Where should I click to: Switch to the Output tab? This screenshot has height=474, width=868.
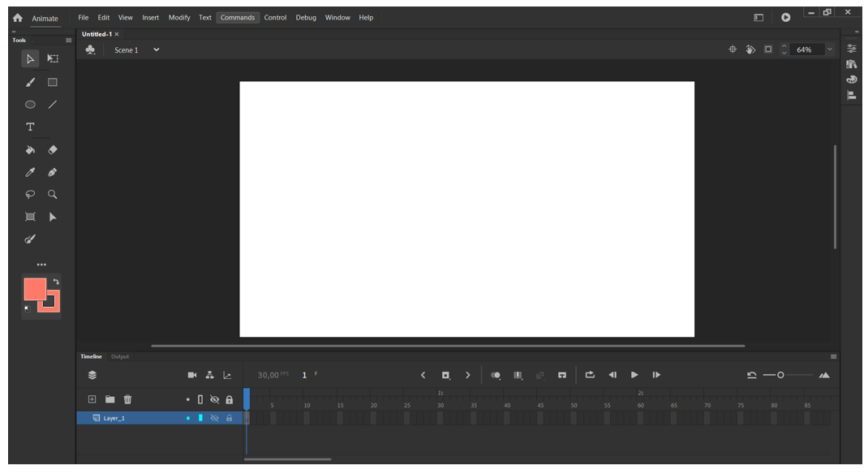tap(119, 356)
